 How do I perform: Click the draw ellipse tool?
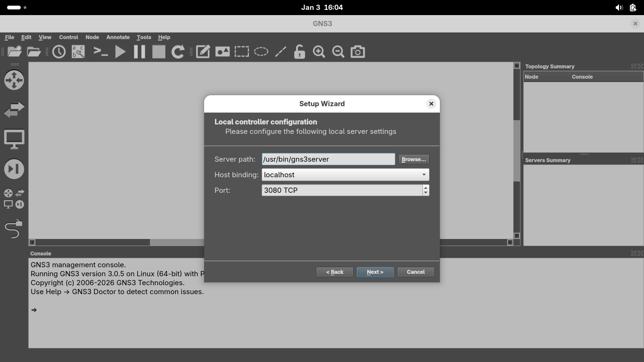[261, 52]
